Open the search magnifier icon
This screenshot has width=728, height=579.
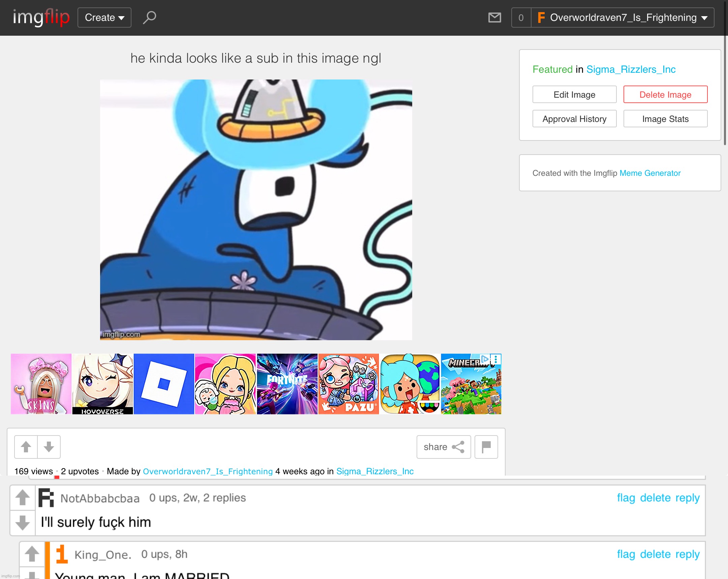pos(149,17)
